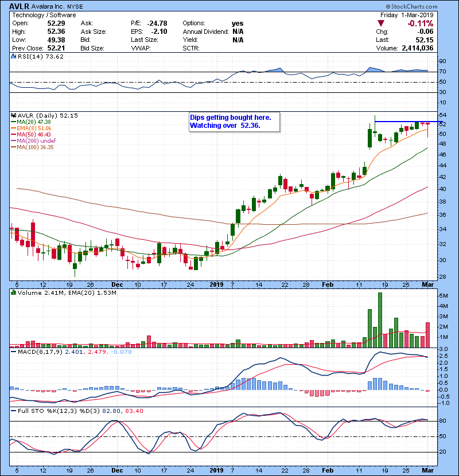
Task: Click the Volume figure 2,414,036
Action: pyautogui.click(x=418, y=48)
